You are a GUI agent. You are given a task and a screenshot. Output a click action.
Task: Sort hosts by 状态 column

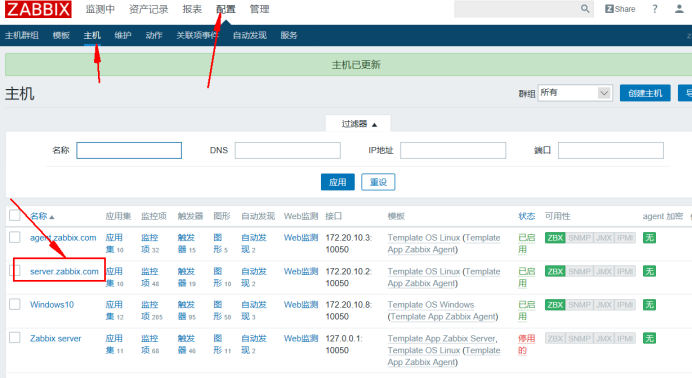point(527,216)
